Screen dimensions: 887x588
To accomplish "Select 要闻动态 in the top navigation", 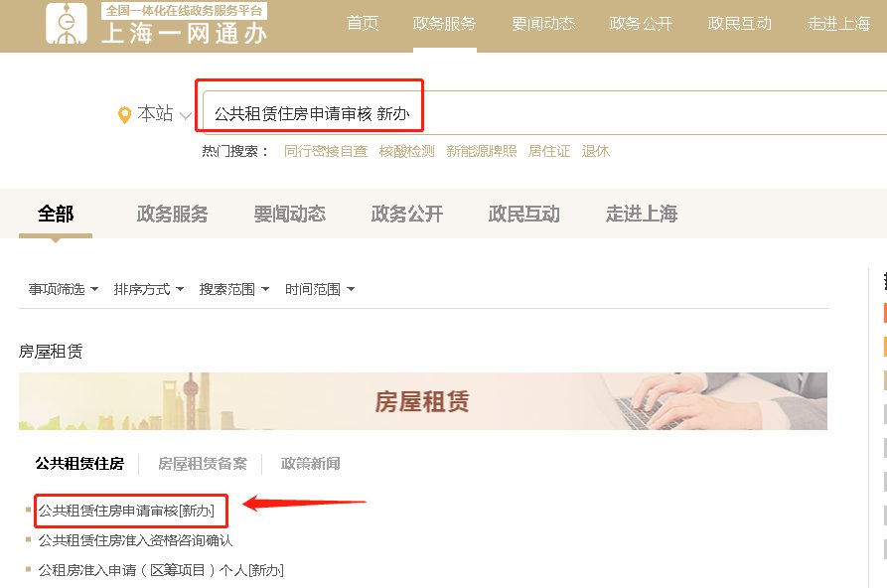I will (543, 23).
